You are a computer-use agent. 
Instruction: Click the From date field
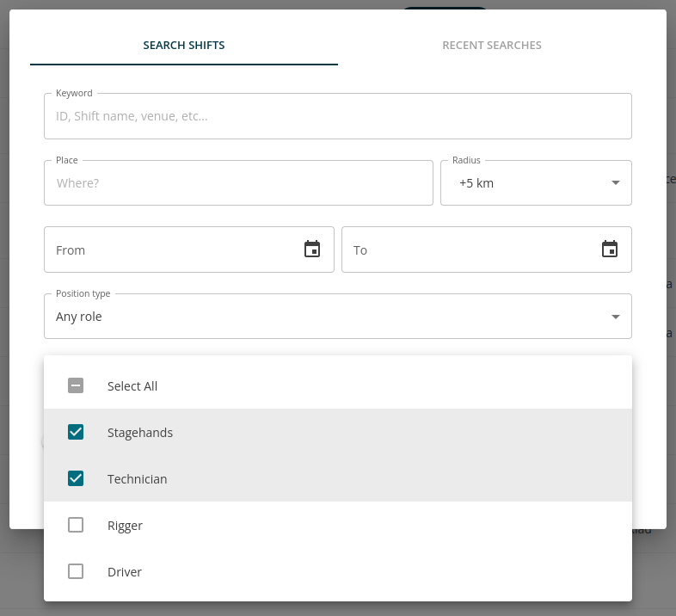click(x=172, y=250)
